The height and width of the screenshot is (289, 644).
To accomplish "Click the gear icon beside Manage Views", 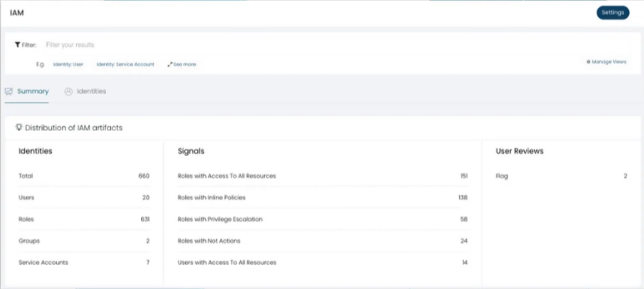I will [x=588, y=61].
